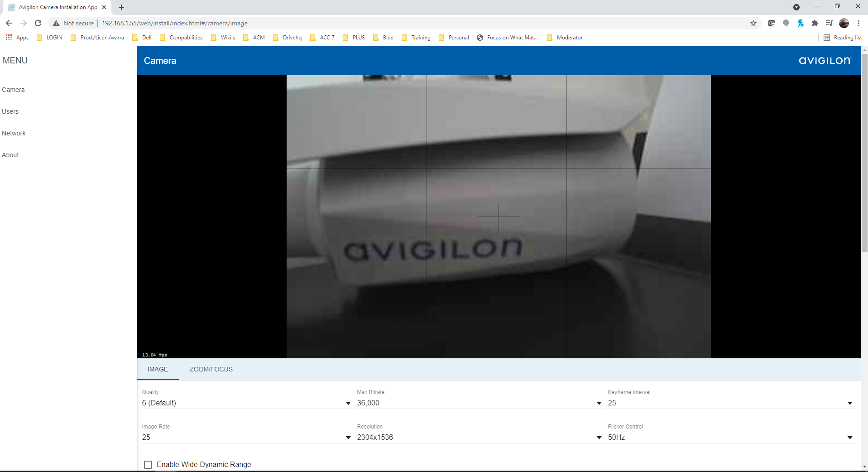Bookmark this page with the star icon
The image size is (868, 472).
pyautogui.click(x=753, y=23)
